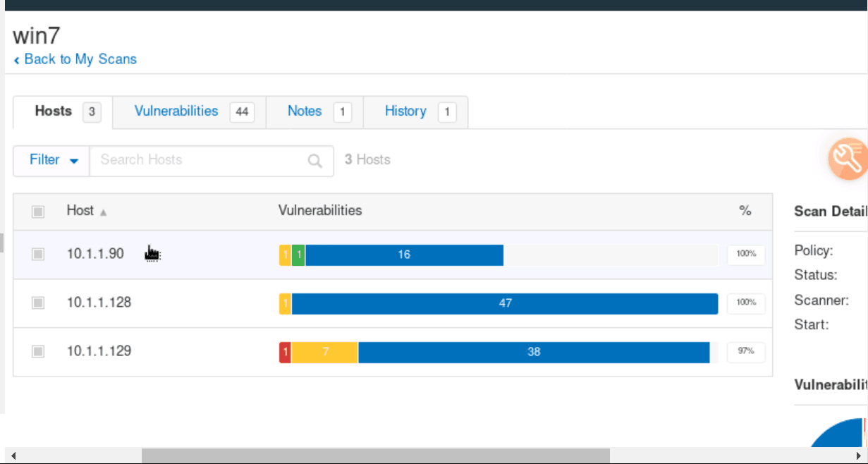Screen dimensions: 868x464
Task: Click the red critical segment for 10.1.1.129
Action: click(285, 351)
